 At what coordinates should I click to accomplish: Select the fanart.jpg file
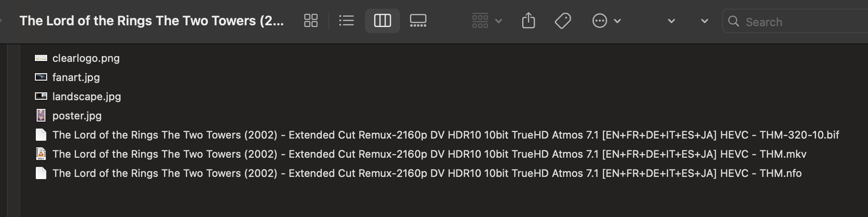click(76, 77)
